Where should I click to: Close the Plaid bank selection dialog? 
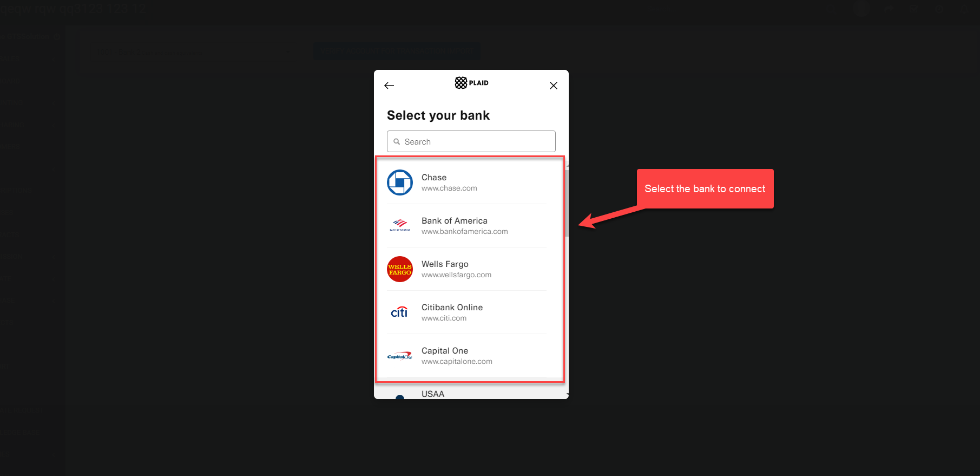554,86
